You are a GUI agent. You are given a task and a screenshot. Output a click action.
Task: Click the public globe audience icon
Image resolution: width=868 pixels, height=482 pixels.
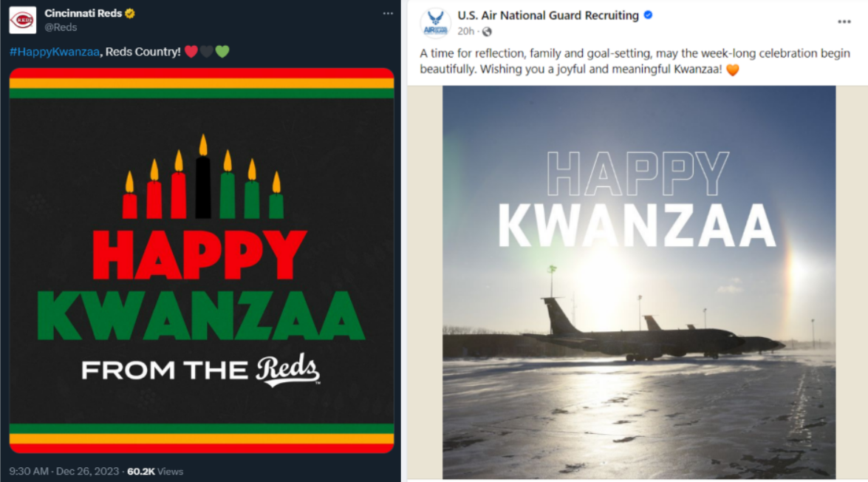click(487, 32)
